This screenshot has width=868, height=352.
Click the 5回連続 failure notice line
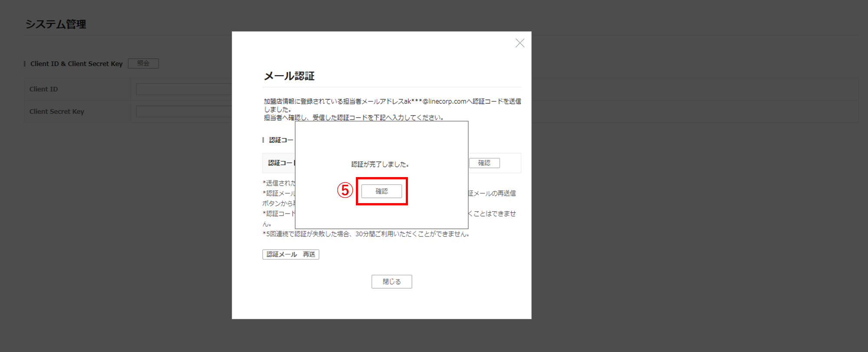click(367, 234)
